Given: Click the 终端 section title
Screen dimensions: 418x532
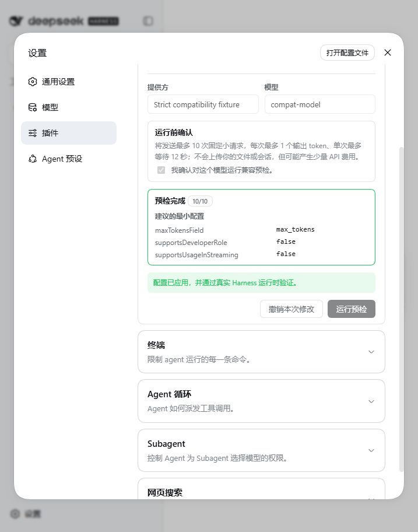Looking at the screenshot, I should coord(156,345).
